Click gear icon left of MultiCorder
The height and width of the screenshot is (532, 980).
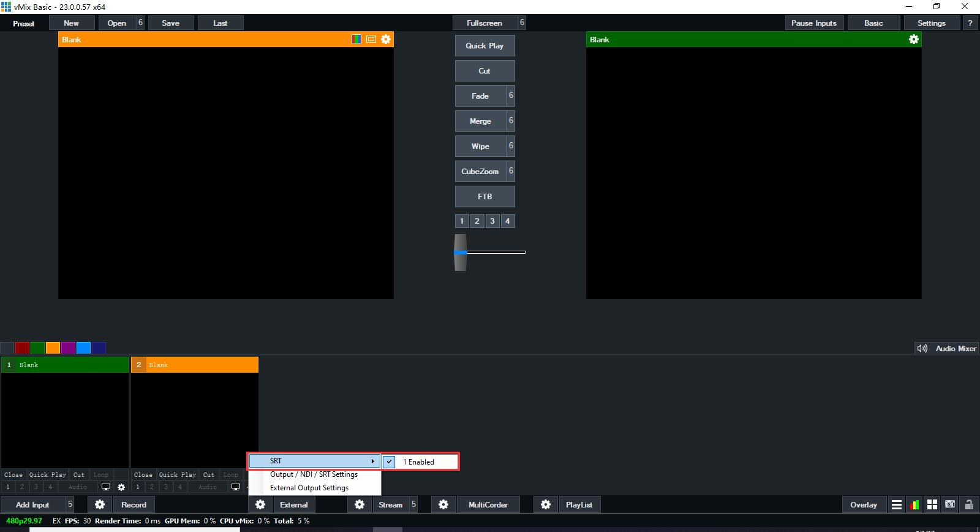click(x=443, y=504)
